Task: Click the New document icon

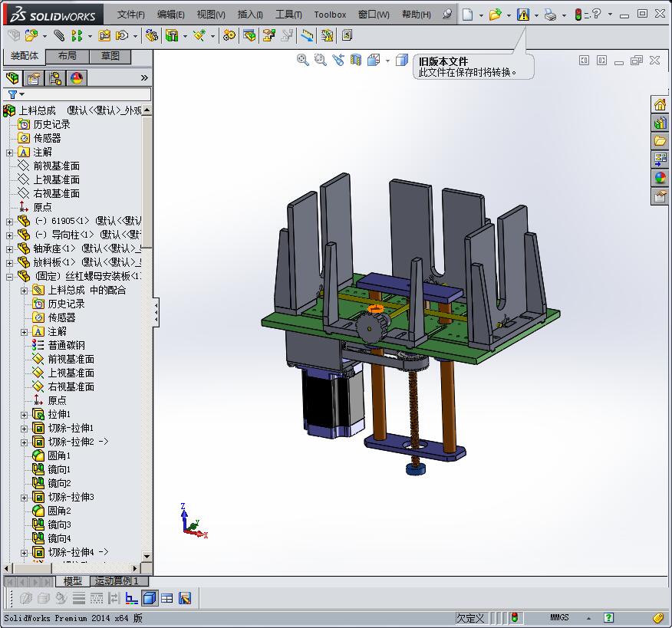Action: [468, 15]
